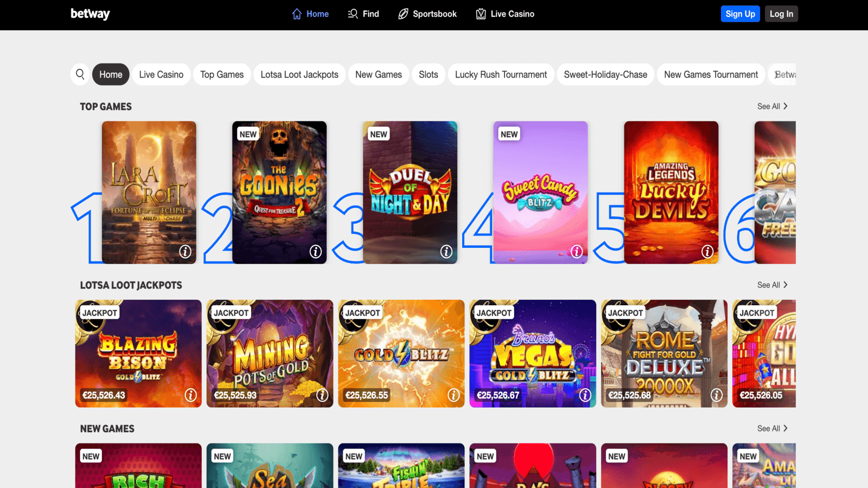Open info for Blazing Bison Gold Blitz
Image resolution: width=868 pixels, height=488 pixels.
point(192,396)
